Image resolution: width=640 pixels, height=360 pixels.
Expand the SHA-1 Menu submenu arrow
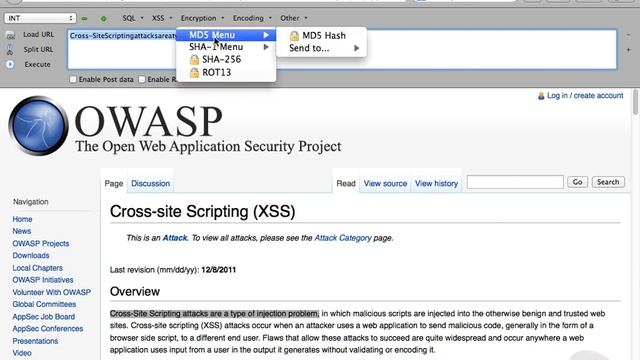click(x=266, y=47)
